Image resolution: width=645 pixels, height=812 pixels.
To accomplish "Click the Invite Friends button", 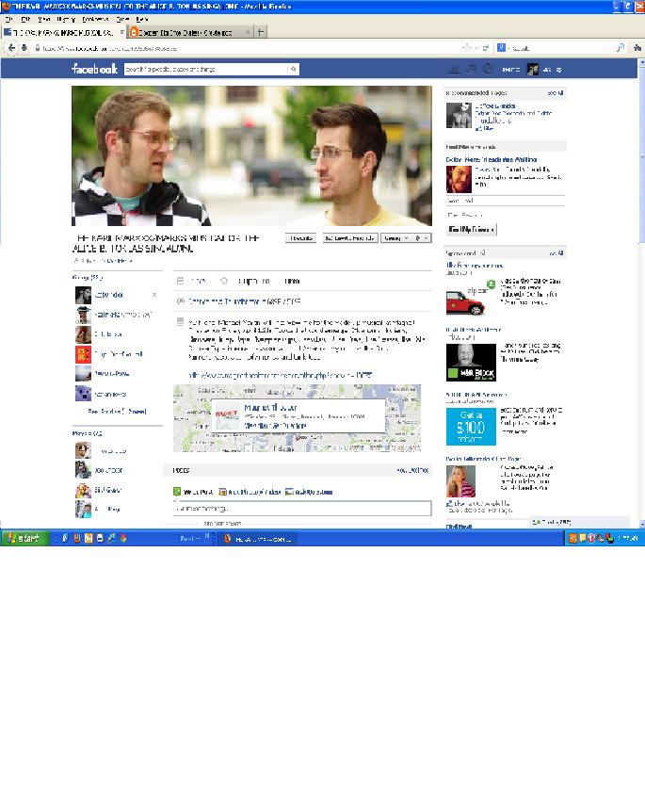I will pos(350,238).
